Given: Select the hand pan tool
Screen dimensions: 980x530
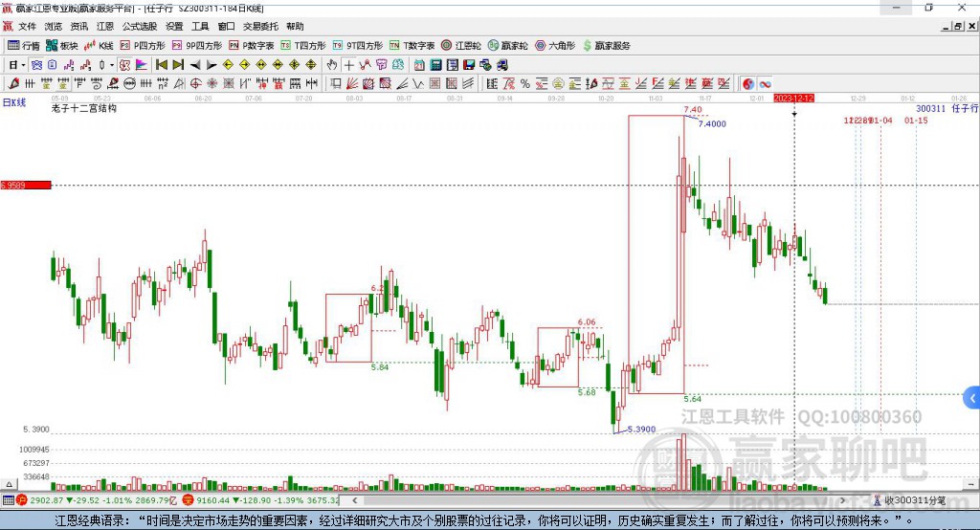Looking at the screenshot, I should click(x=332, y=65).
